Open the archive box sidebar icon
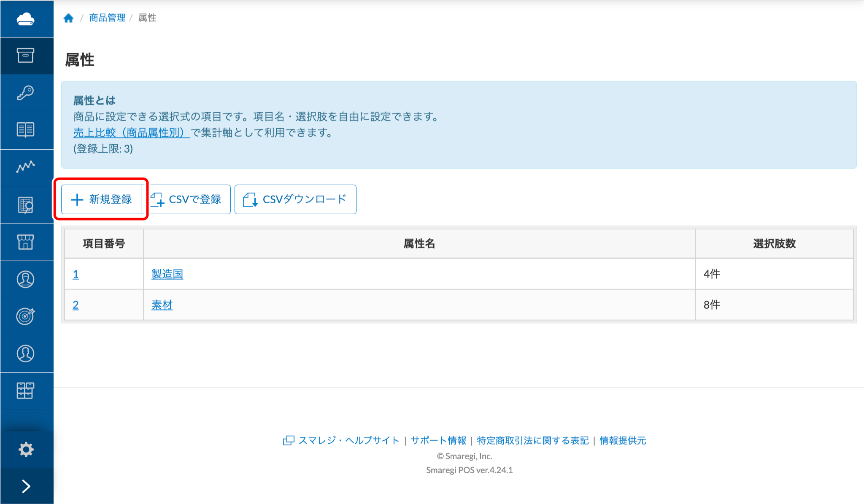Image resolution: width=864 pixels, height=504 pixels. click(25, 56)
